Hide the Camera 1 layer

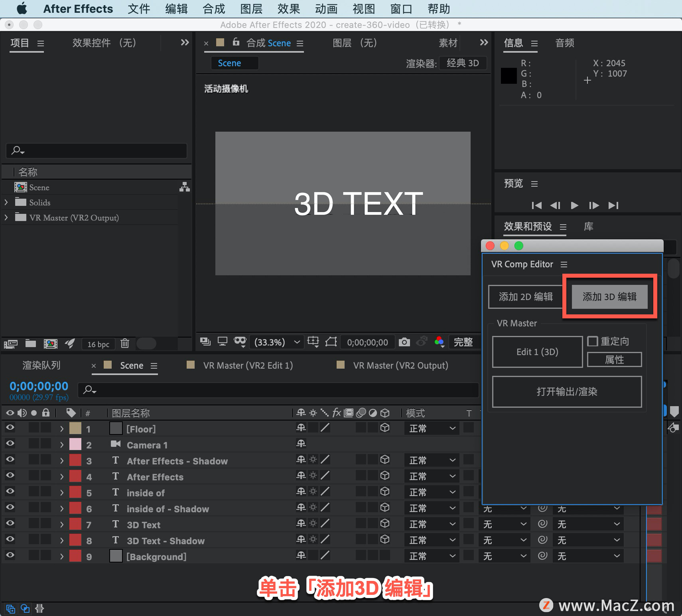pyautogui.click(x=10, y=443)
